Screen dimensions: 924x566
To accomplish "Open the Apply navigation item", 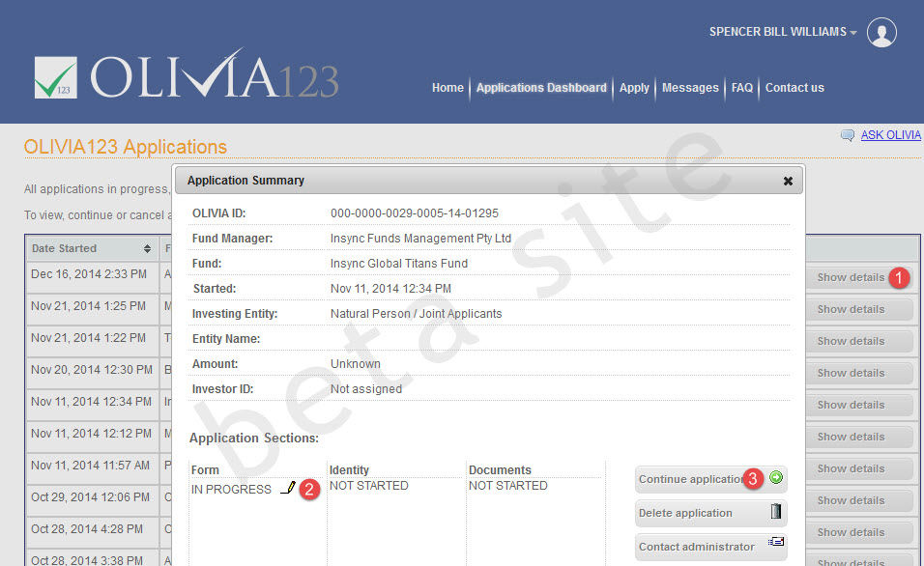I will [x=634, y=88].
